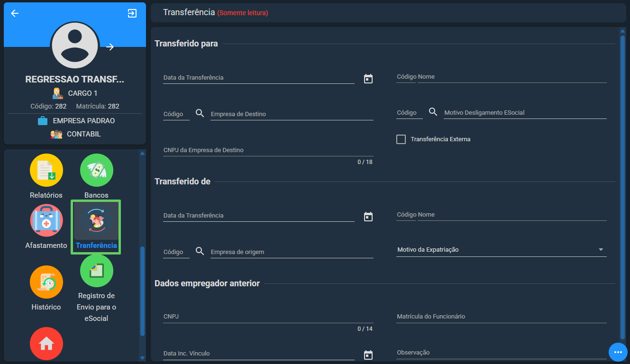630x364 pixels.
Task: Click the Dados empregador anterior heading
Action: 207,283
